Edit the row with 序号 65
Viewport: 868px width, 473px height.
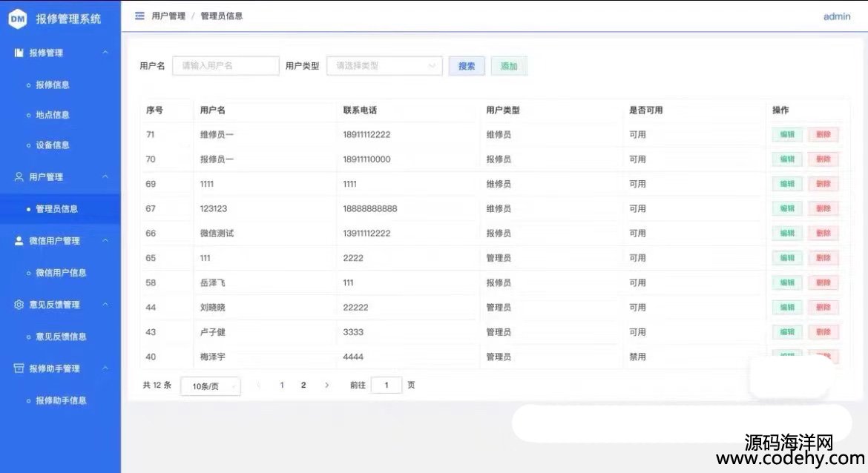(787, 258)
